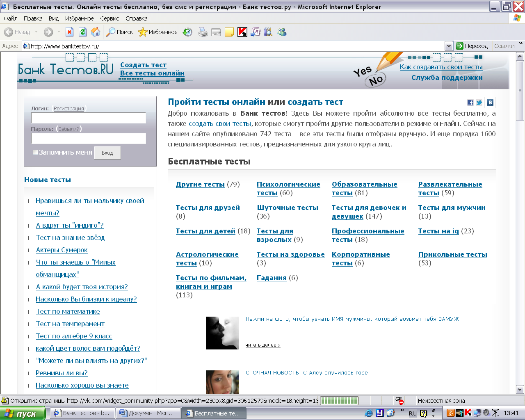This screenshot has width=525, height=420.
Task: Open browsing History clock icon
Action: (x=187, y=32)
